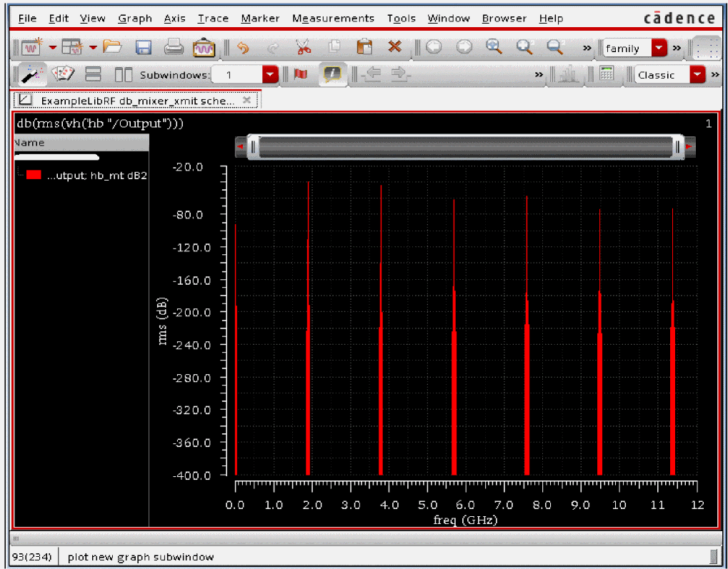This screenshot has width=728, height=569.
Task: Click the paste clipboard icon
Action: coord(364,48)
